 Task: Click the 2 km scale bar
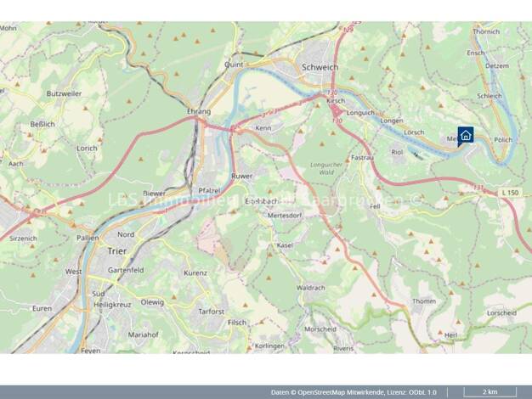click(x=489, y=392)
